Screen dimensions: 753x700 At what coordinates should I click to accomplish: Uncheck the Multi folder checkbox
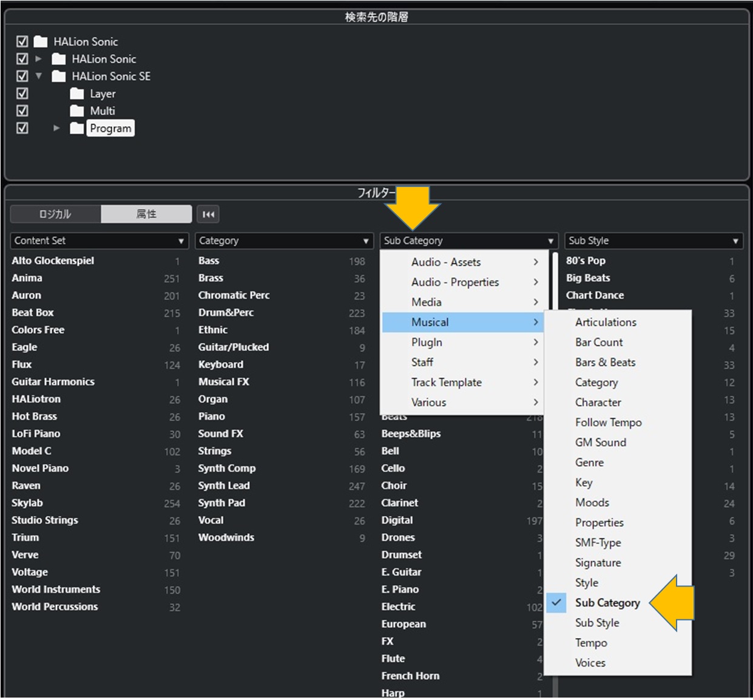pyautogui.click(x=22, y=110)
